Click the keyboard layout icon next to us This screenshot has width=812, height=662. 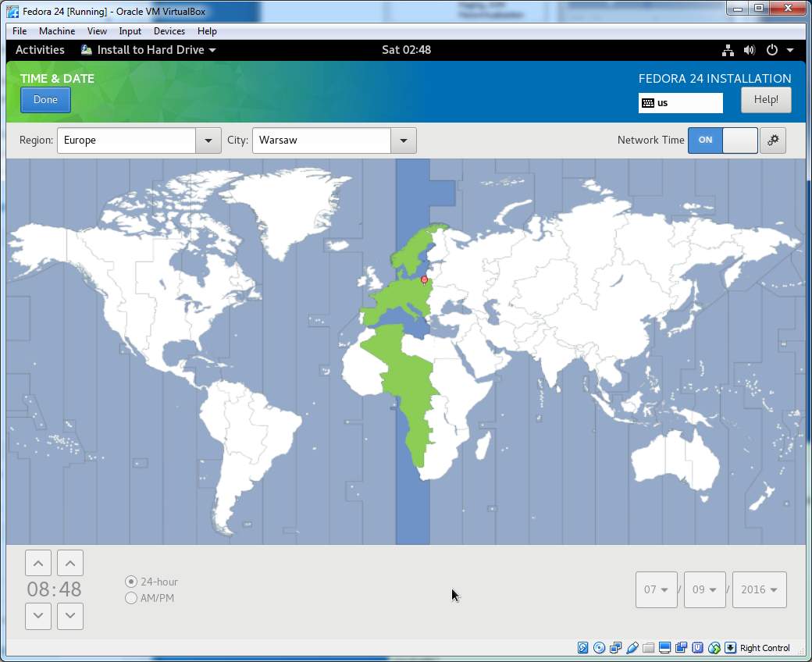pos(648,103)
